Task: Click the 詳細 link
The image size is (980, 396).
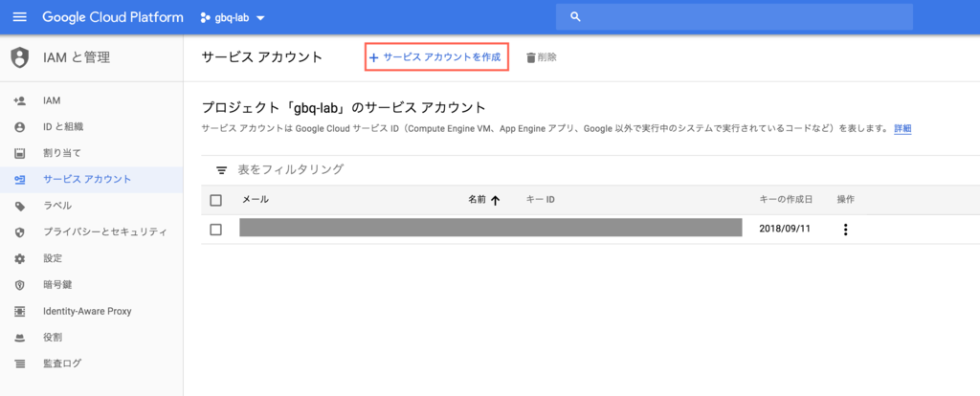Action: click(x=902, y=129)
